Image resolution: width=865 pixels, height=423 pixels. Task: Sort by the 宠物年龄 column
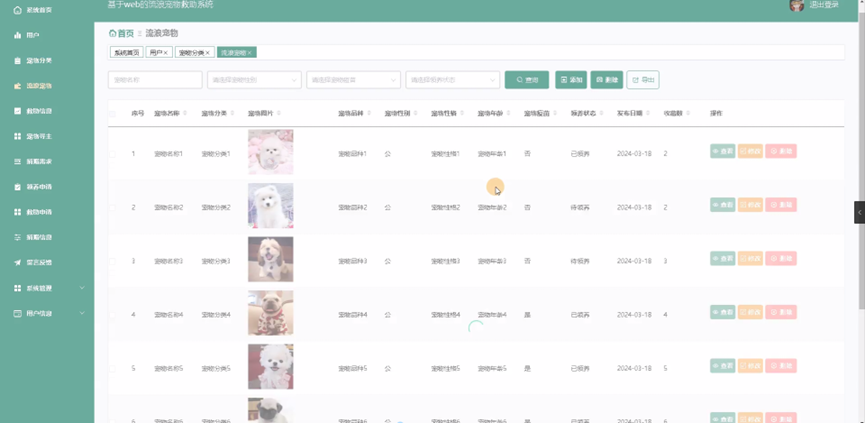[508, 113]
